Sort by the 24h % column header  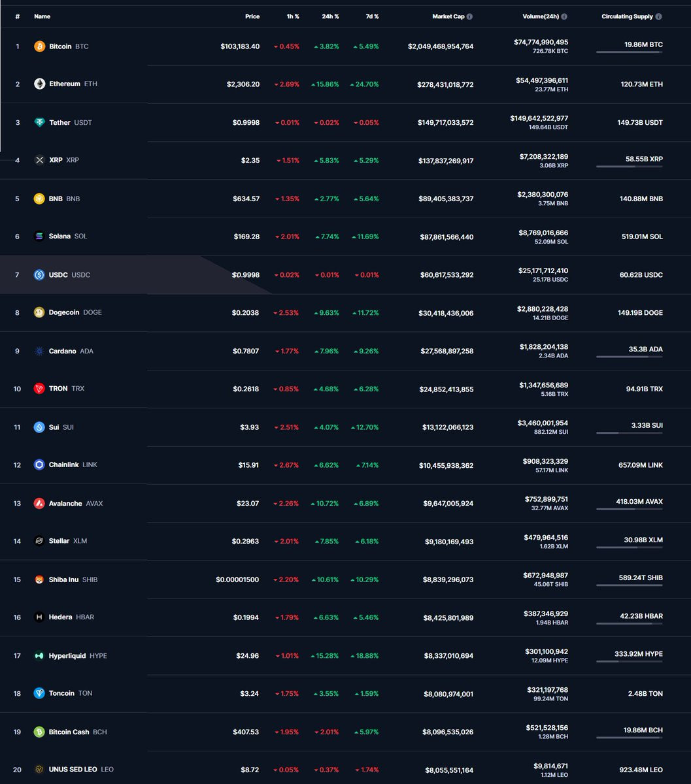tap(330, 17)
